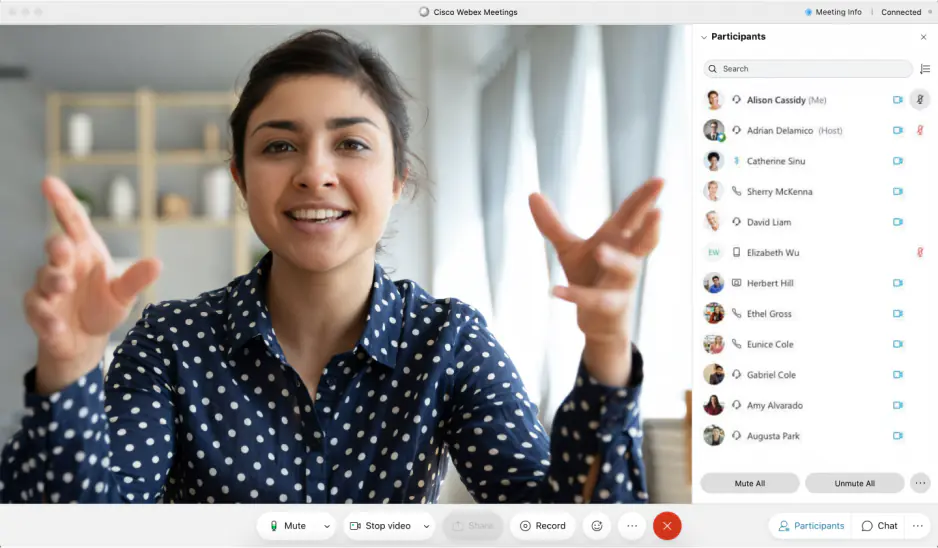Switch to the Chat panel
The width and height of the screenshot is (938, 548).
click(880, 526)
